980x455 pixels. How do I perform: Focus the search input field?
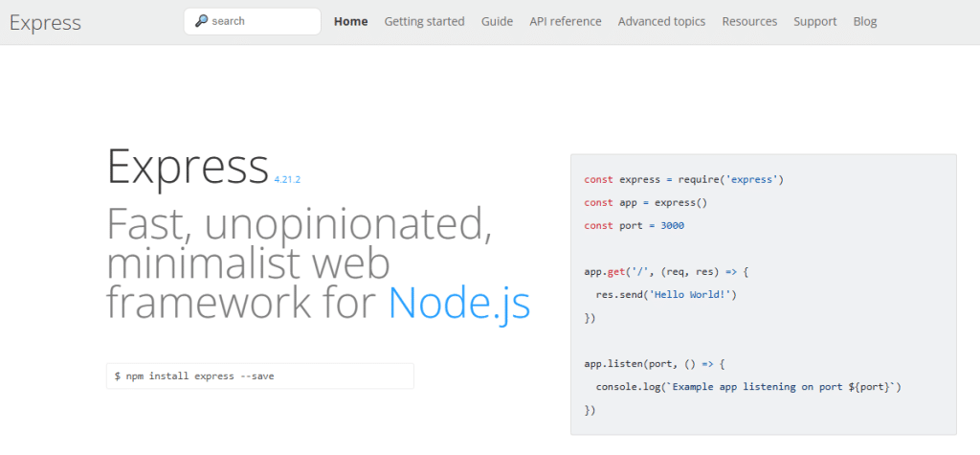253,21
